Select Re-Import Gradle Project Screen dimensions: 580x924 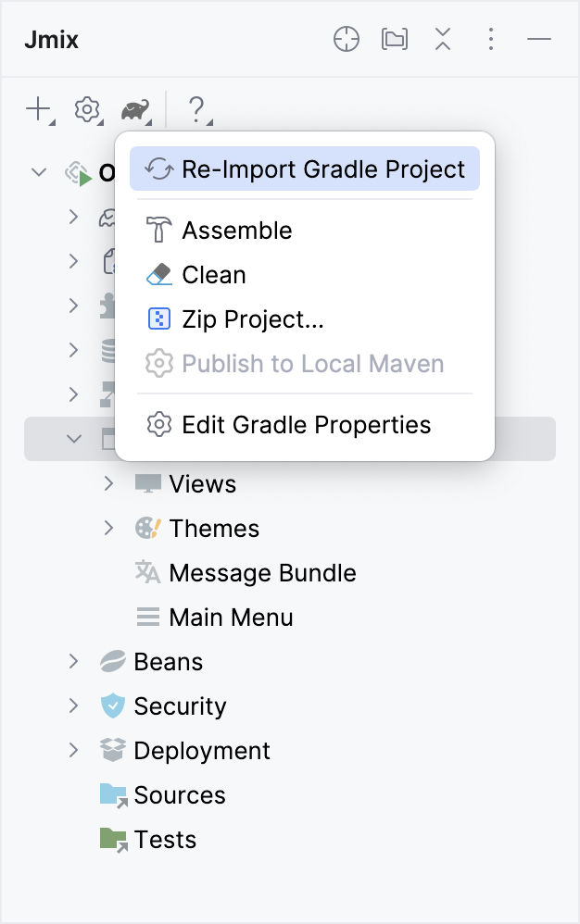pos(304,169)
